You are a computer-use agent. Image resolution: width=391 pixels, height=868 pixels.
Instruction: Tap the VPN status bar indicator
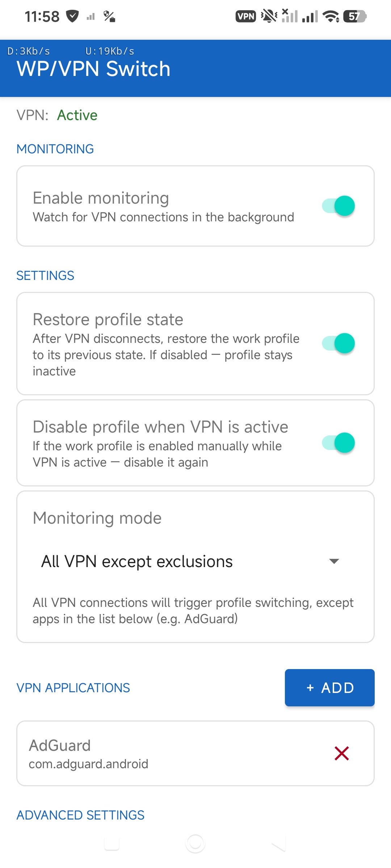pos(246,16)
